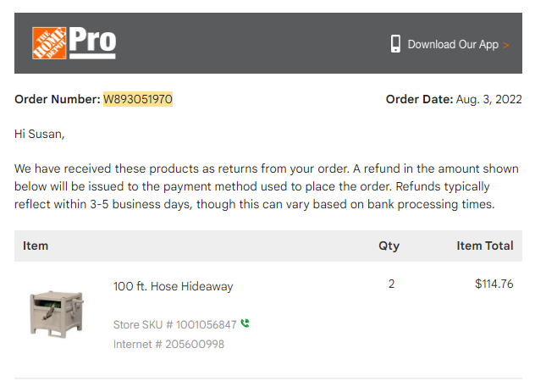Click the quantity value 2
Viewport: 535px width, 392px height.
[391, 284]
